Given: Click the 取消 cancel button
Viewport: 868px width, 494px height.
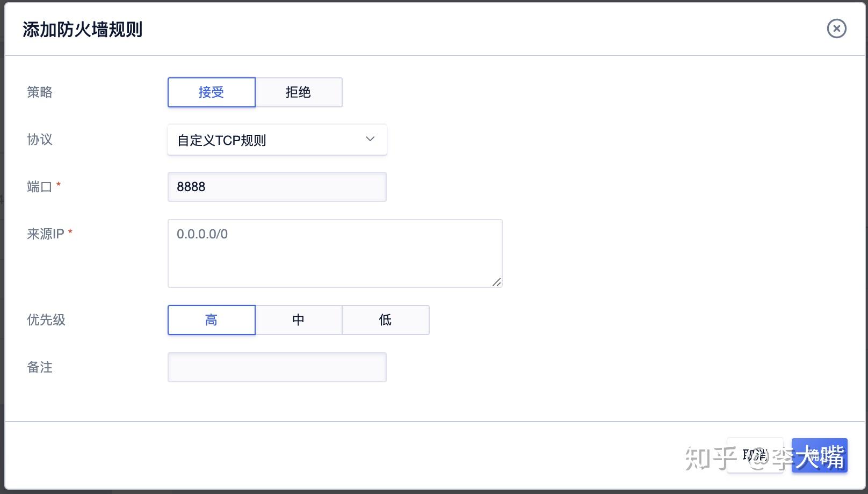Looking at the screenshot, I should [x=756, y=455].
